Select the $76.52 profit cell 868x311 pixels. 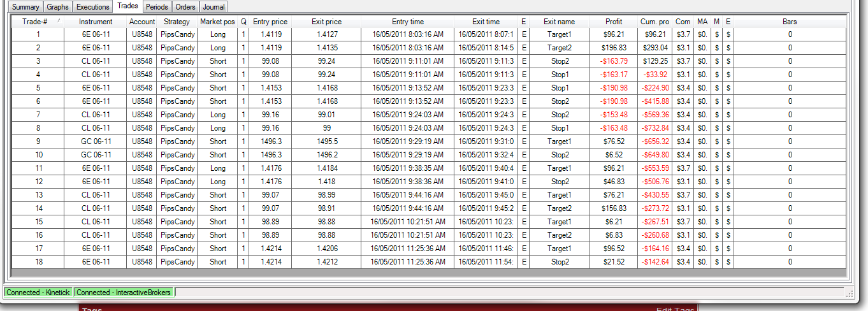click(x=614, y=141)
